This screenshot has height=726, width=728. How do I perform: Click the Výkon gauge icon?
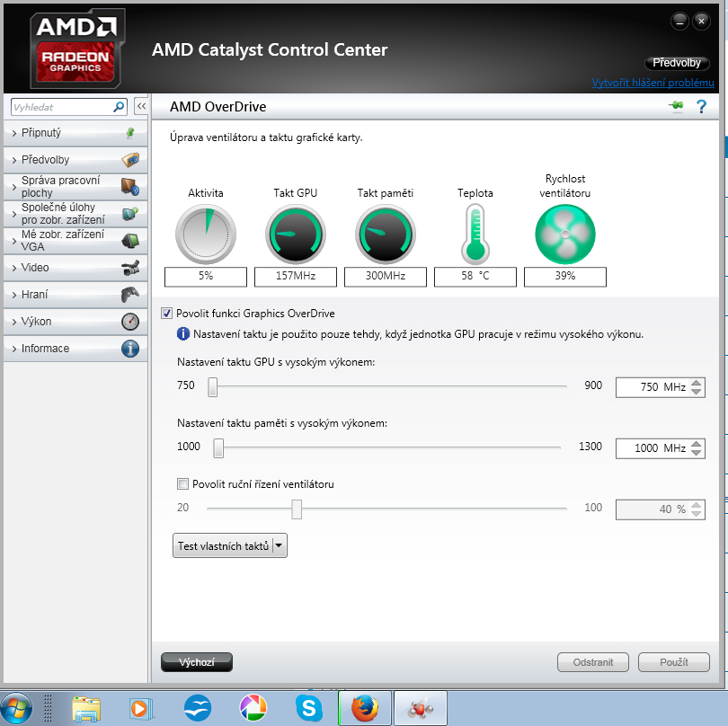pos(130,322)
